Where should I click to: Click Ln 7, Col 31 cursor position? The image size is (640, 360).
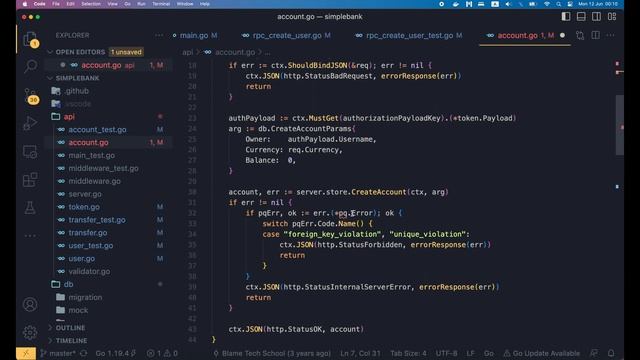coord(360,353)
